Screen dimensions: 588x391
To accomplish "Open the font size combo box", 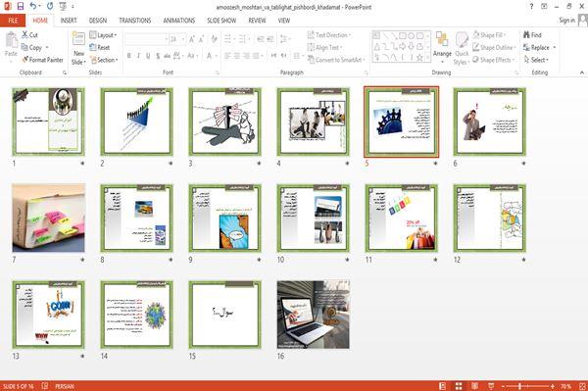I will pyautogui.click(x=177, y=39).
